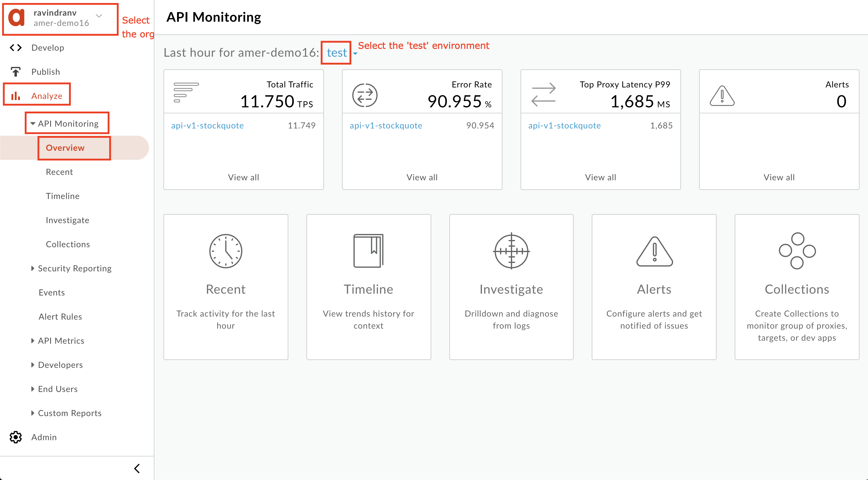Expand the API Metrics section
The height and width of the screenshot is (480, 868).
(x=33, y=341)
